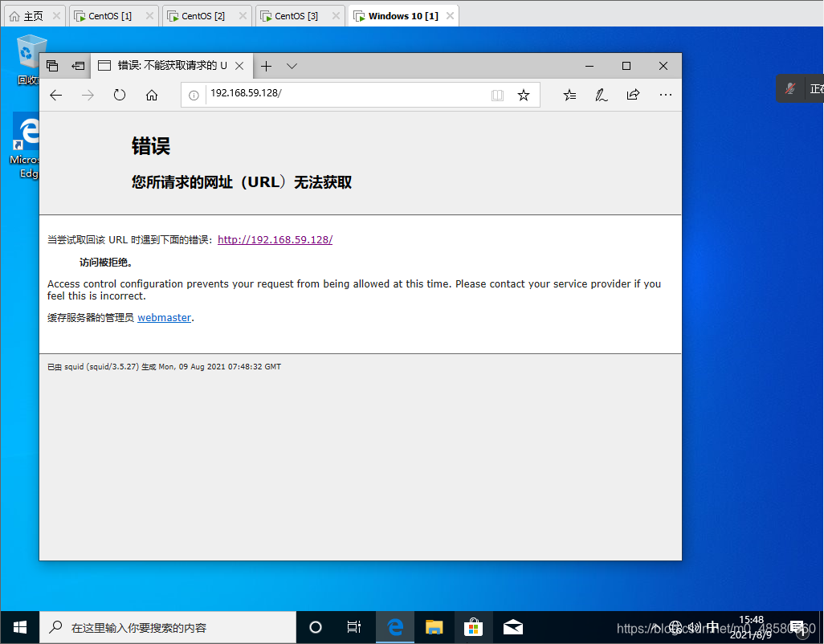
Task: Close the CentOS [2] VM tab
Action: (243, 16)
